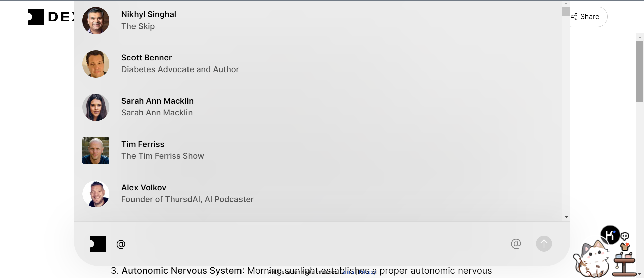Click the Dexa logo beside the input
Viewport: 644px width, 278px height.
[x=98, y=244]
